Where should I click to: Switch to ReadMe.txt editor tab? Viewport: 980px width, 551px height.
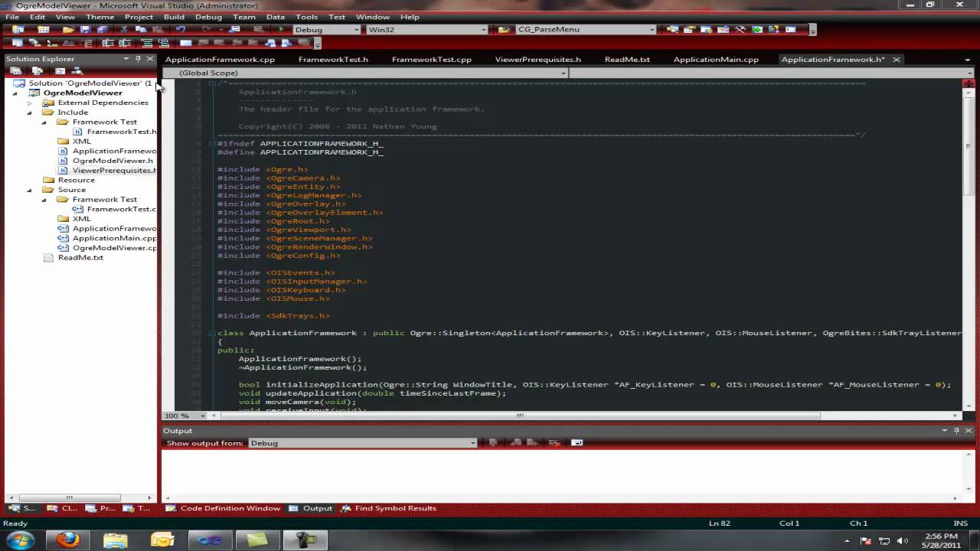pyautogui.click(x=627, y=60)
